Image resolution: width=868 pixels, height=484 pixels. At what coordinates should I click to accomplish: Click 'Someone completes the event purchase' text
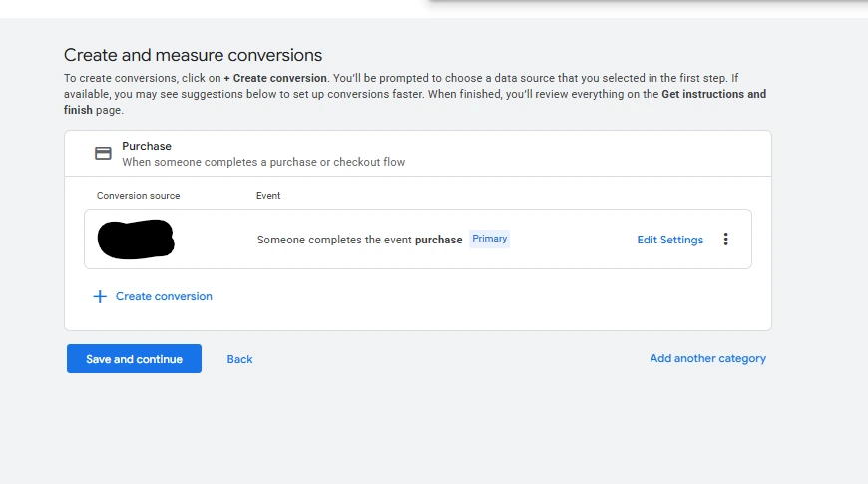(334, 240)
